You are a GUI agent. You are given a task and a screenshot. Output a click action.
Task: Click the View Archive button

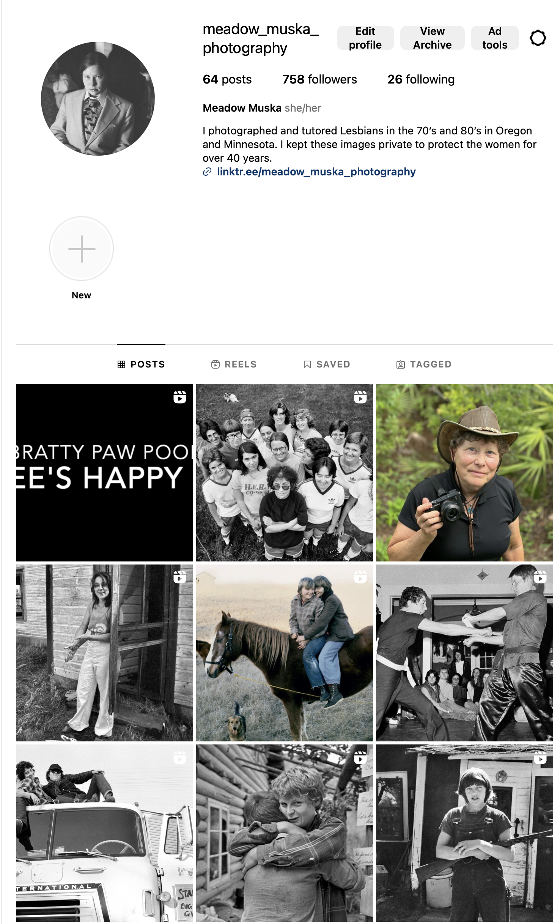click(x=433, y=38)
